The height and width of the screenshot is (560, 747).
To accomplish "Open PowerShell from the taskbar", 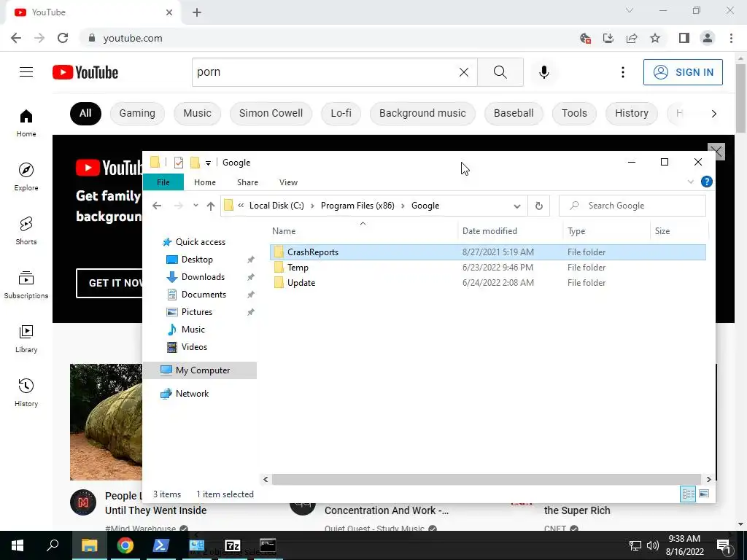I will (x=160, y=545).
